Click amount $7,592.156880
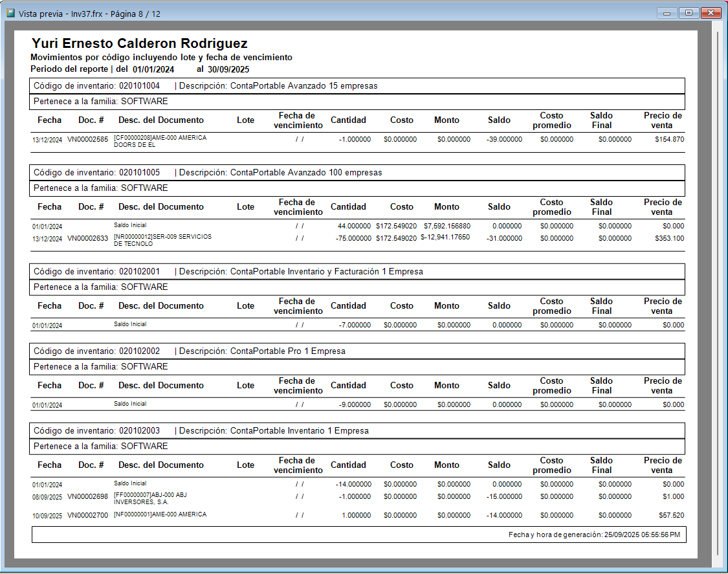The width and height of the screenshot is (728, 574). pos(447,226)
